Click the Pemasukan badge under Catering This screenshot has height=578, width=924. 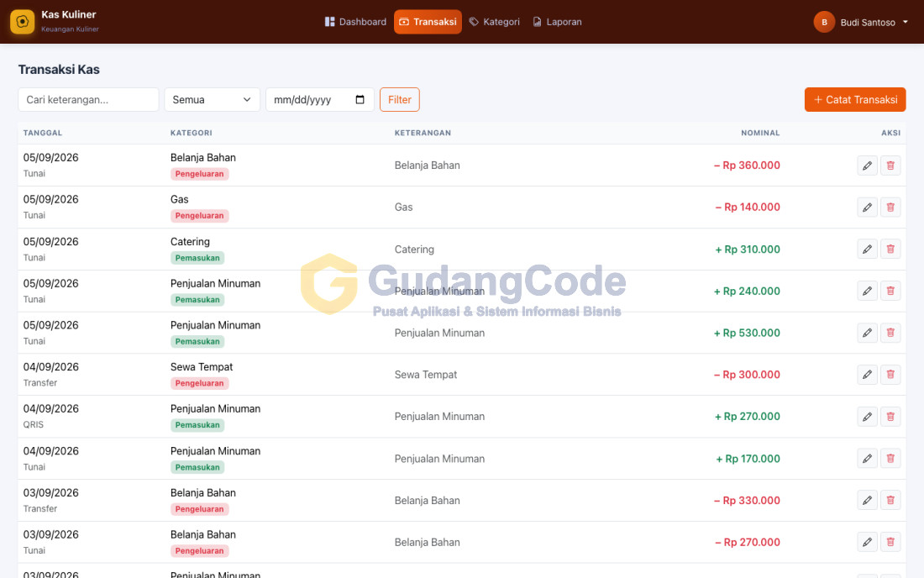(197, 258)
